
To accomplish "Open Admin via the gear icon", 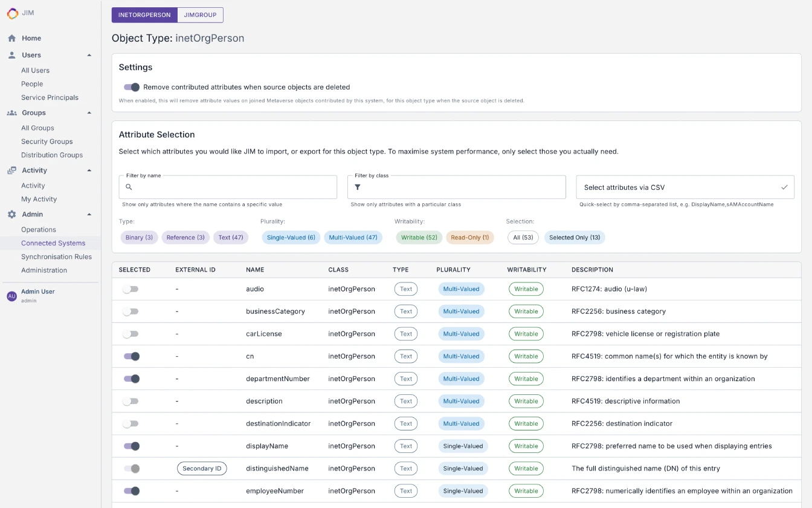I will click(11, 214).
